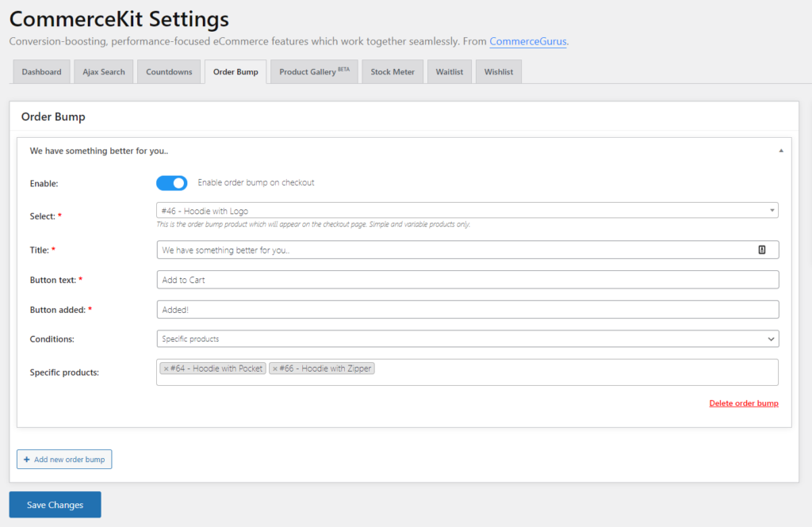Focus the Button added input field
Screen dimensions: 812x527
click(467, 310)
